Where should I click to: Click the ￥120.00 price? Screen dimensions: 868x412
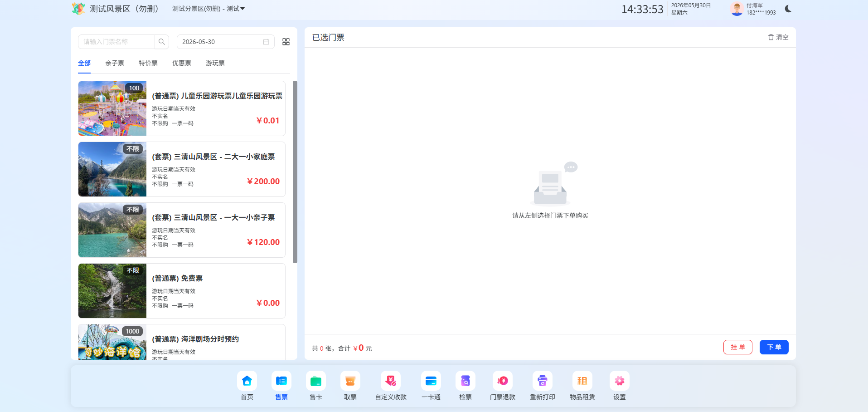(x=263, y=242)
